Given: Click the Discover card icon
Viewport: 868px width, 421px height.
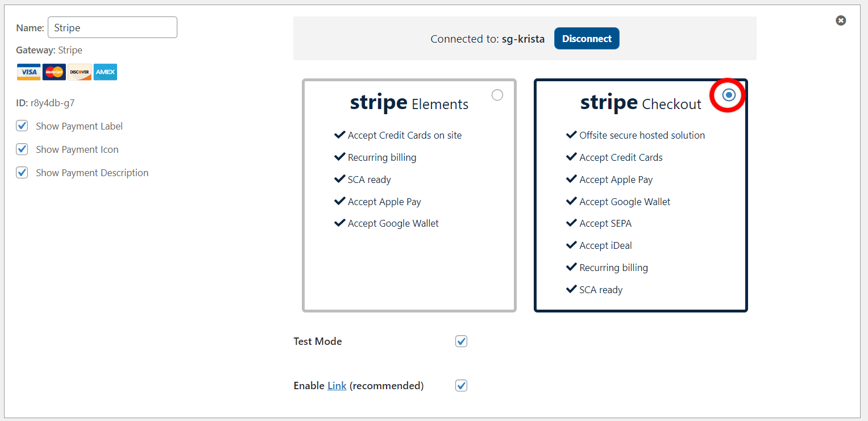Looking at the screenshot, I should click(80, 72).
